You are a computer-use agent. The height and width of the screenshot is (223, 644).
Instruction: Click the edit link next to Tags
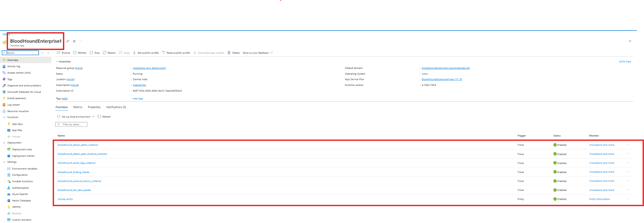click(64, 99)
